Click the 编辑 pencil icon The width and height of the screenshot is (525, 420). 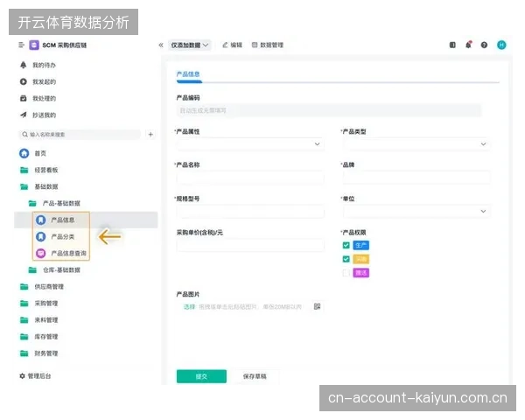(x=225, y=45)
